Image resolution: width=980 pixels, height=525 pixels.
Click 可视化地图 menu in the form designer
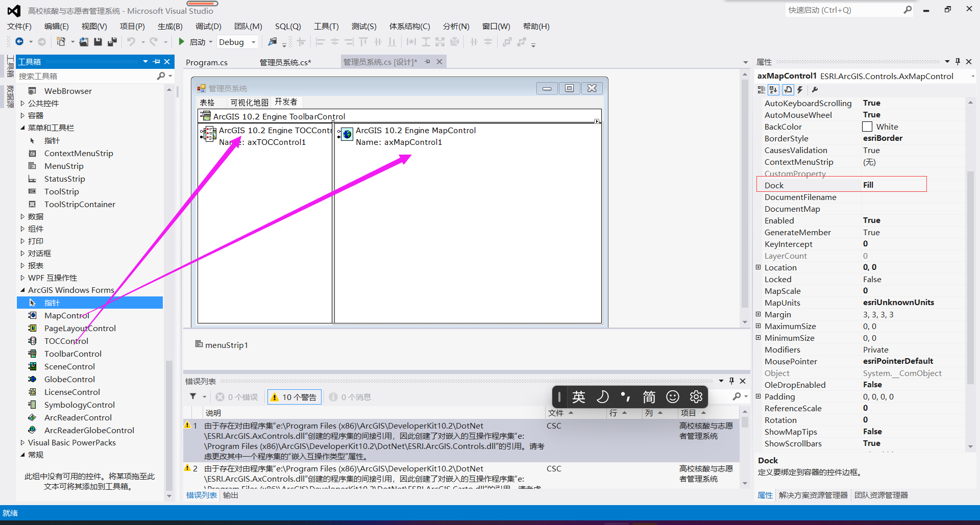coord(249,103)
